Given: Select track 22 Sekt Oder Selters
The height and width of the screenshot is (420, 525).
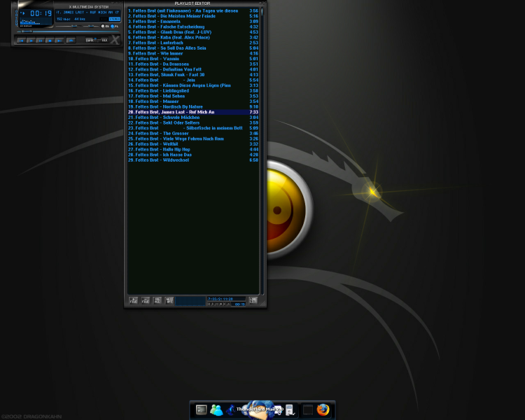Looking at the screenshot, I should (193, 123).
